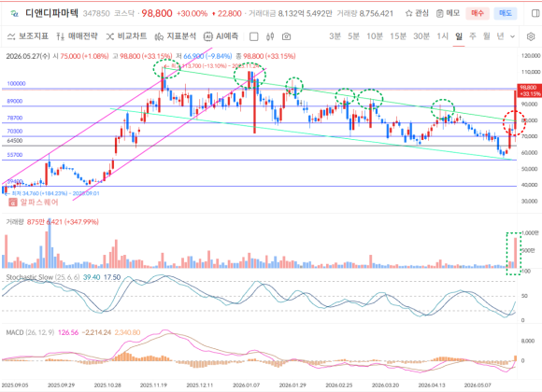The height and width of the screenshot is (392, 542).
Task: Click the Stochastic Slow (25, 6, 6) label
Action: (x=43, y=277)
